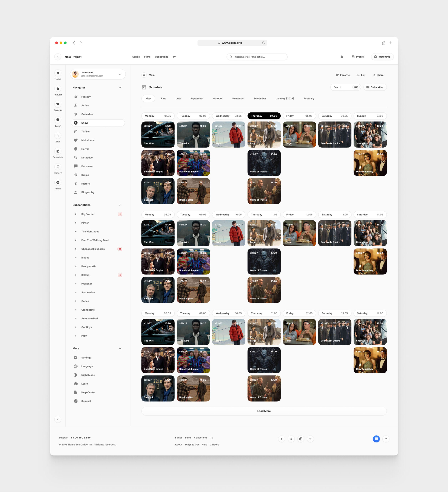448x492 pixels.
Task: Click the Favorite heart in left rail
Action: (58, 104)
